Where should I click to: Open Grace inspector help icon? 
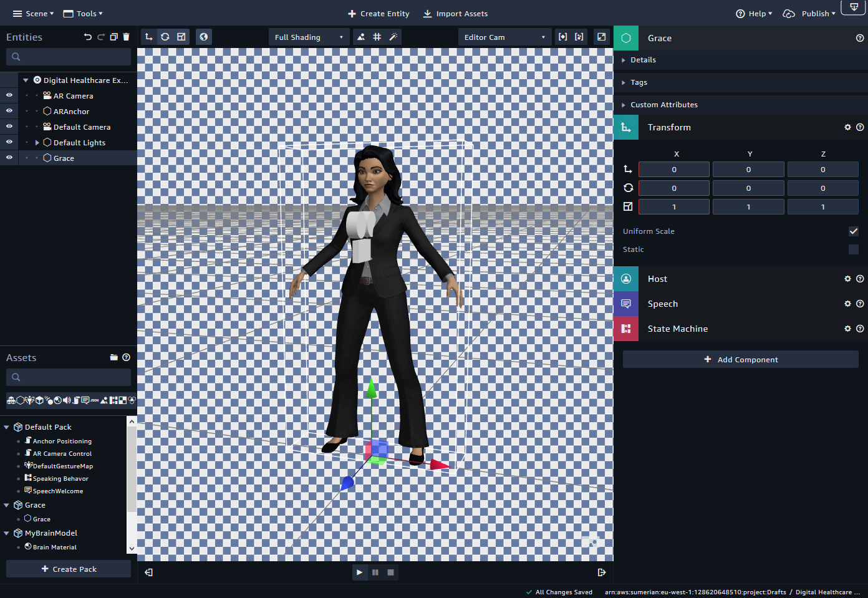(860, 38)
